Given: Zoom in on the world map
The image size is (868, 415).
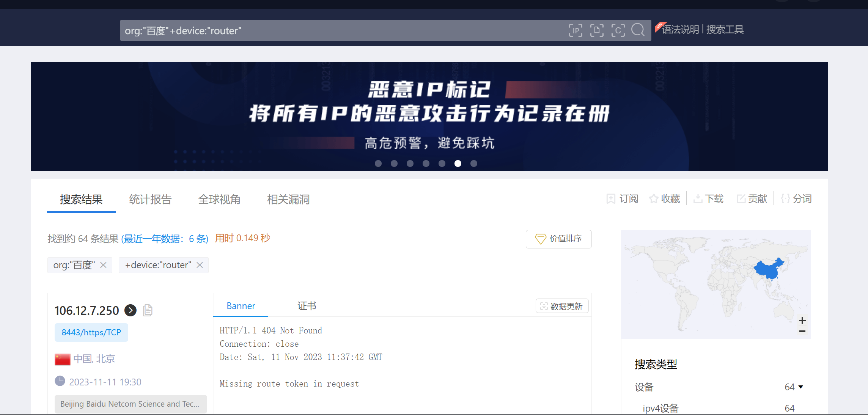Looking at the screenshot, I should click(802, 321).
